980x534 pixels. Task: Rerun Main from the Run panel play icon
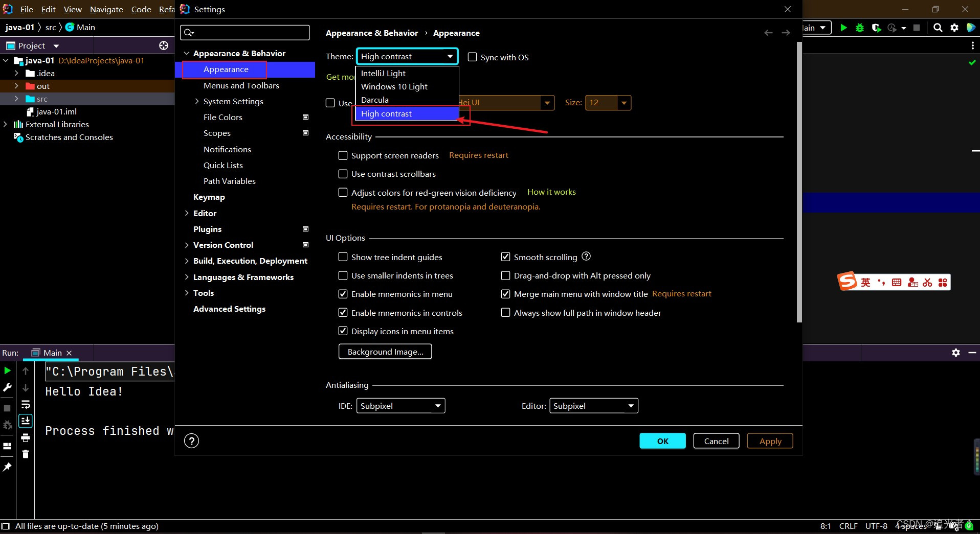click(7, 370)
